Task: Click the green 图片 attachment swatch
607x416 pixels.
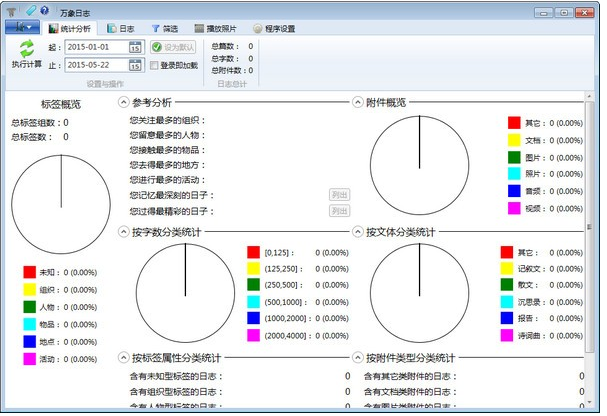Action: [514, 157]
